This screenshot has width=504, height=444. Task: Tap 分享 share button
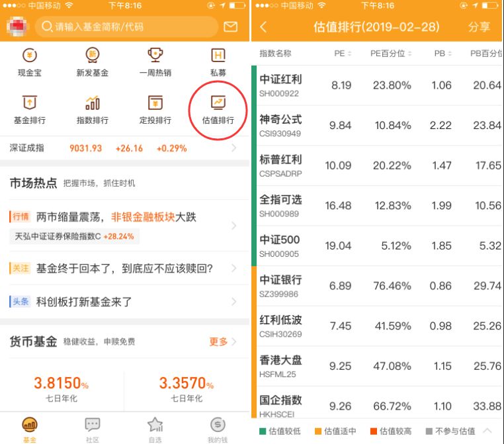pos(479,27)
